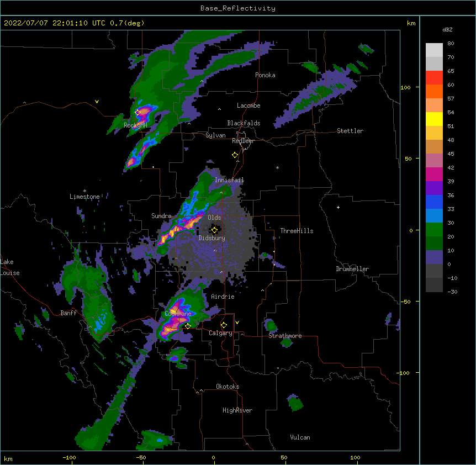Click the yellow diamond marker at RockyMH
The width and height of the screenshot is (476, 465).
137,112
